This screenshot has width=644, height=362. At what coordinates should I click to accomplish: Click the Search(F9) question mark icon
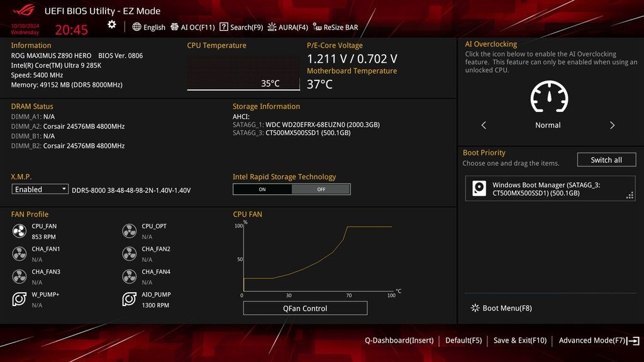(x=224, y=26)
